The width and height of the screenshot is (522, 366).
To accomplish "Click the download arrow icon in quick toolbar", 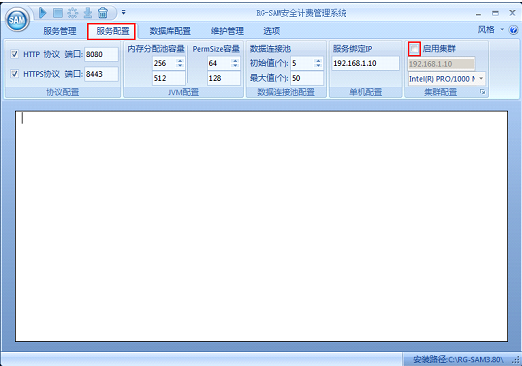I will coord(88,13).
